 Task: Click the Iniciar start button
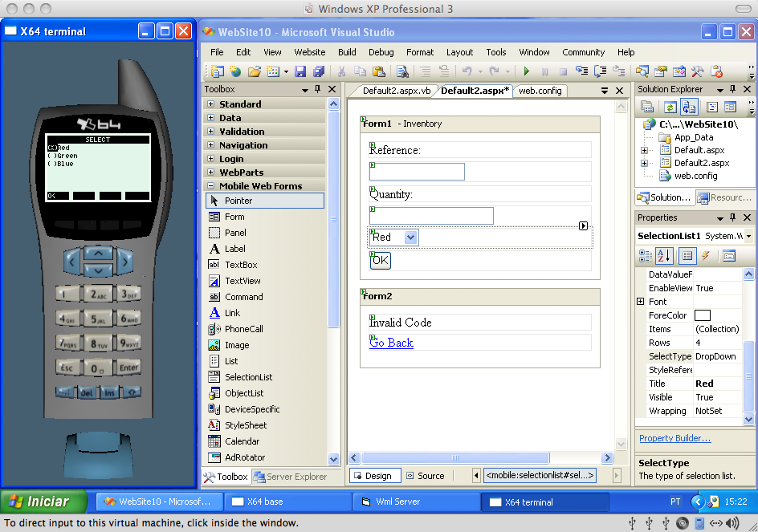(x=44, y=502)
